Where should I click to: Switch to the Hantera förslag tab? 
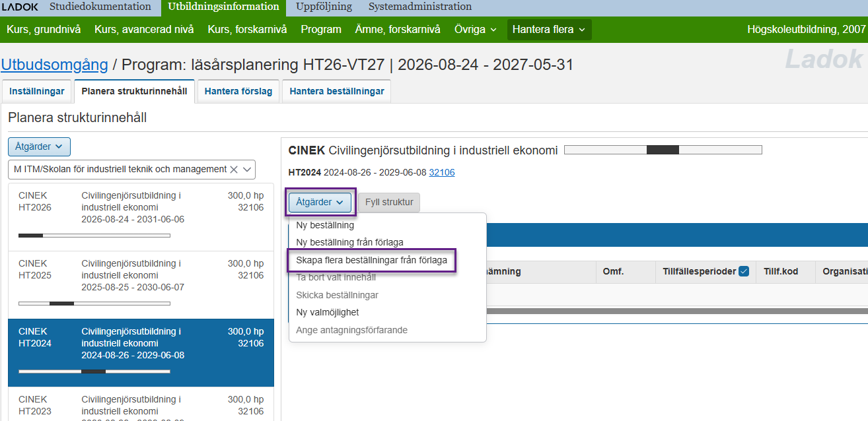tap(238, 91)
